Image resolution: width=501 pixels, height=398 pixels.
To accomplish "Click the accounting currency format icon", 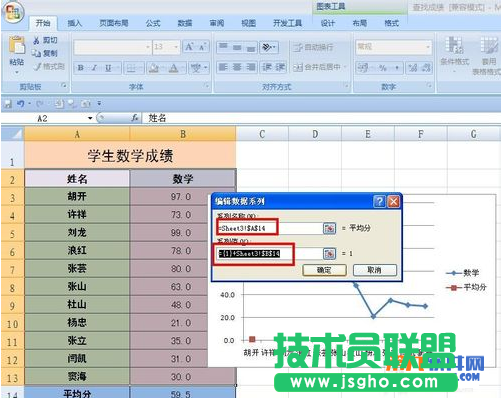I will (x=364, y=68).
